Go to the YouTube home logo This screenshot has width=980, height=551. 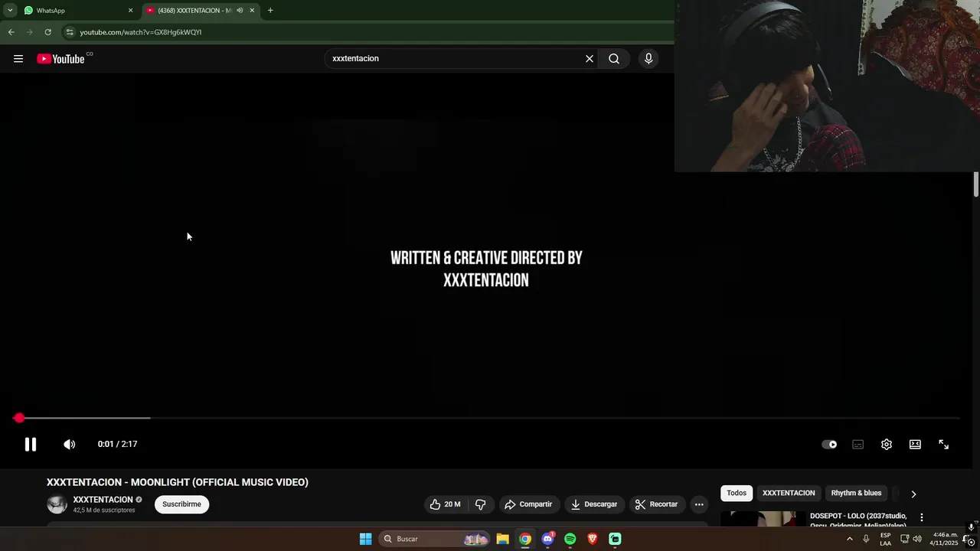[60, 59]
